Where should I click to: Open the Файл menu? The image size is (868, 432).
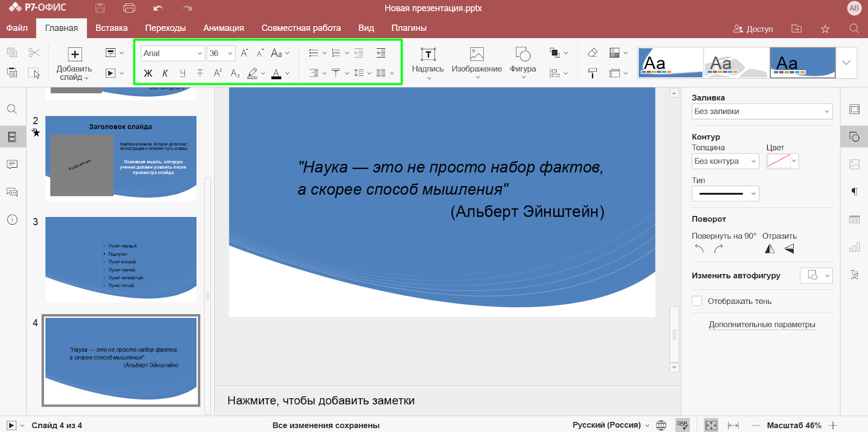coord(17,28)
